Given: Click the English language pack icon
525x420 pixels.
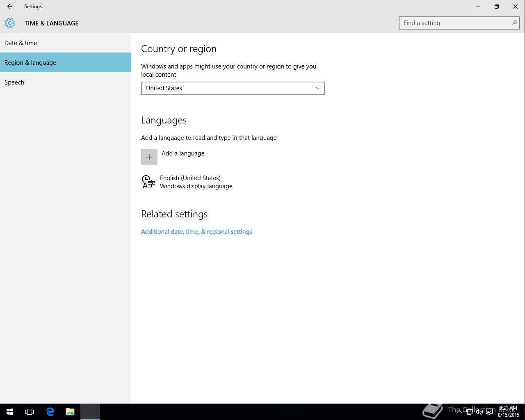Looking at the screenshot, I should click(148, 182).
